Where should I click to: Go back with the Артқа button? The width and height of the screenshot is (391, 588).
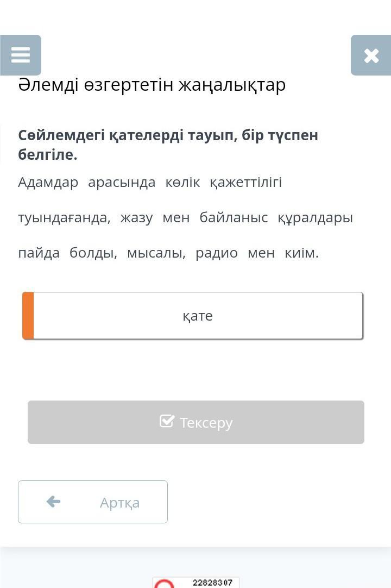93,502
